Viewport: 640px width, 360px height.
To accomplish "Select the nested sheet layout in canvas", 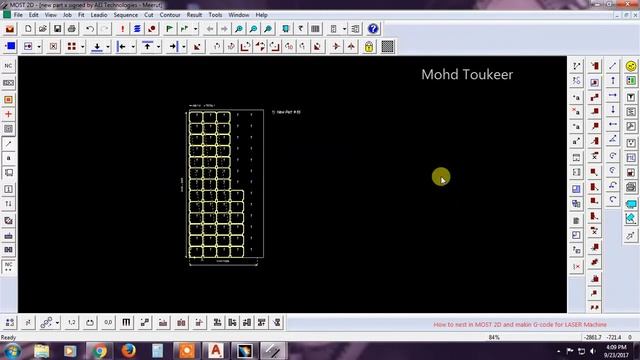I will tap(226, 184).
